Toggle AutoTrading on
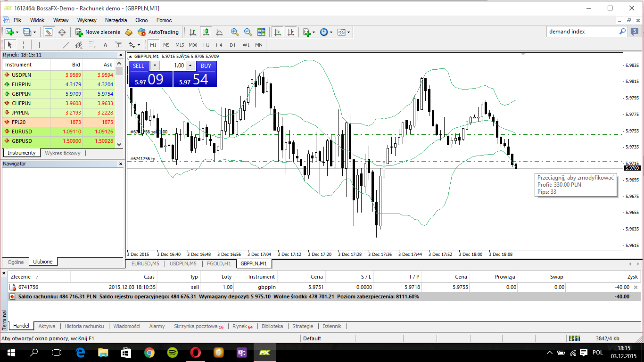Screen dimensions: 644x362 click(158, 32)
